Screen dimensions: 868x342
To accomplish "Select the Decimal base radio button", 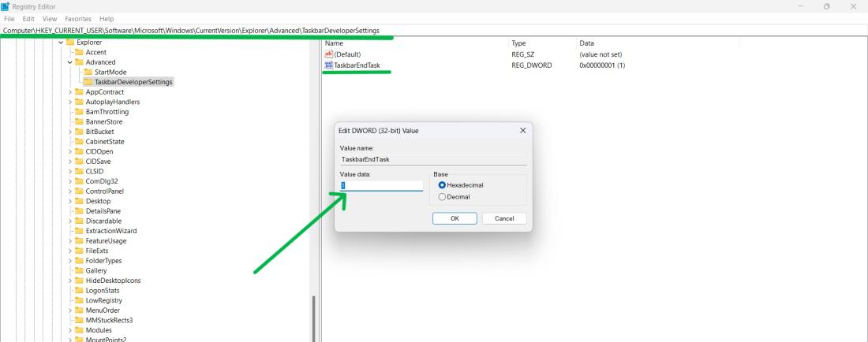I will pyautogui.click(x=442, y=197).
